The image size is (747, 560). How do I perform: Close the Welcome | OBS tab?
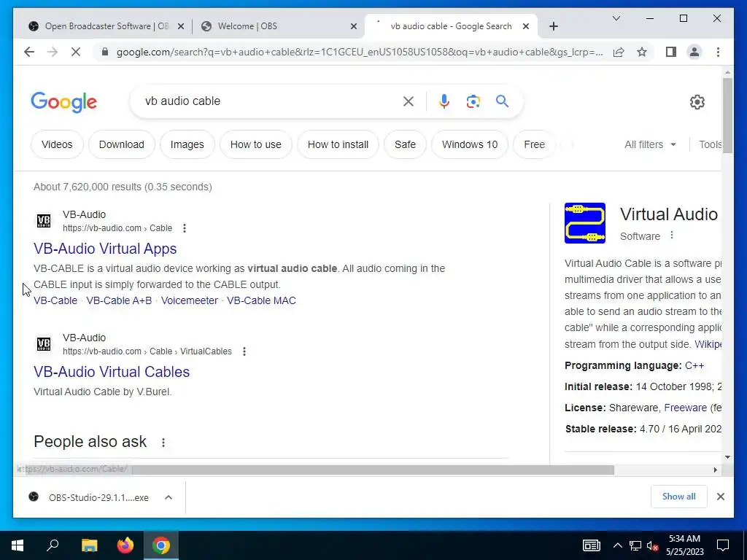354,26
